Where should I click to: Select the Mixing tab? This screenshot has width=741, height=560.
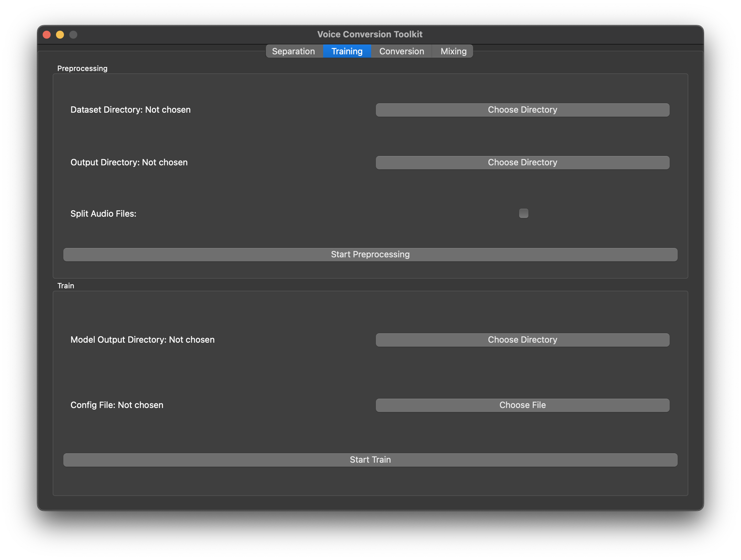coord(453,51)
